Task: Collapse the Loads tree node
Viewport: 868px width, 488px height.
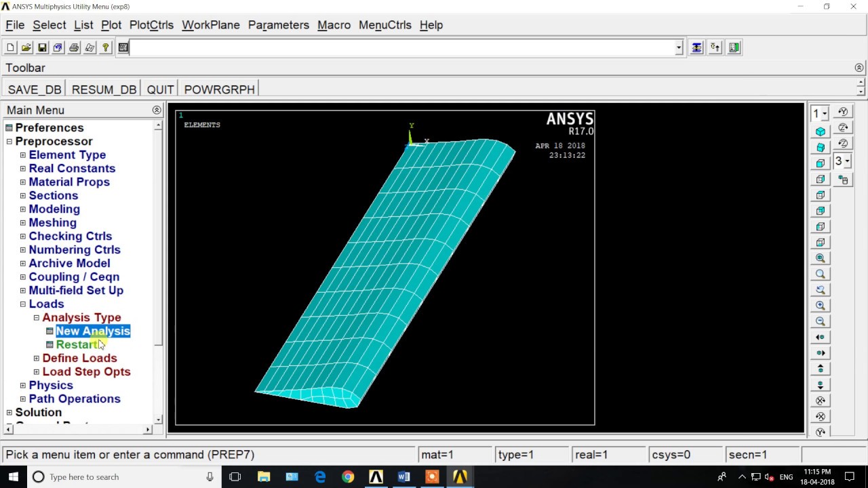Action: (x=23, y=304)
